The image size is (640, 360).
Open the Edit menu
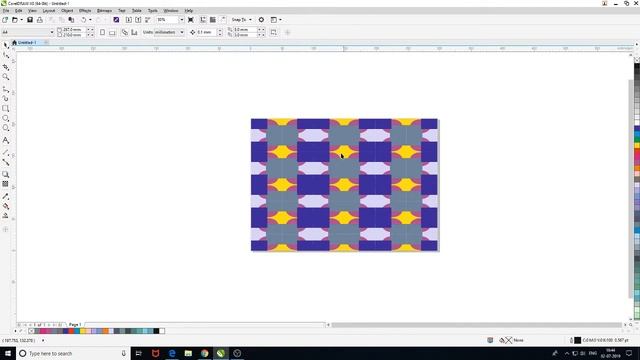click(19, 11)
